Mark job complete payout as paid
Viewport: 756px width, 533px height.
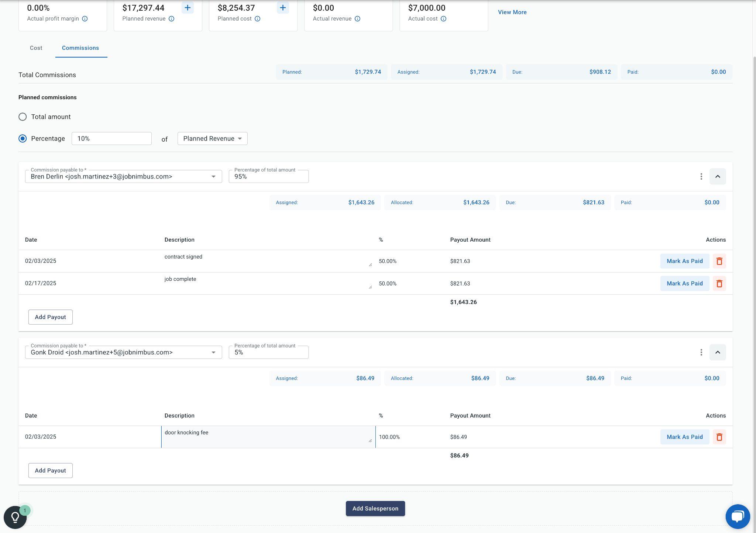coord(684,284)
